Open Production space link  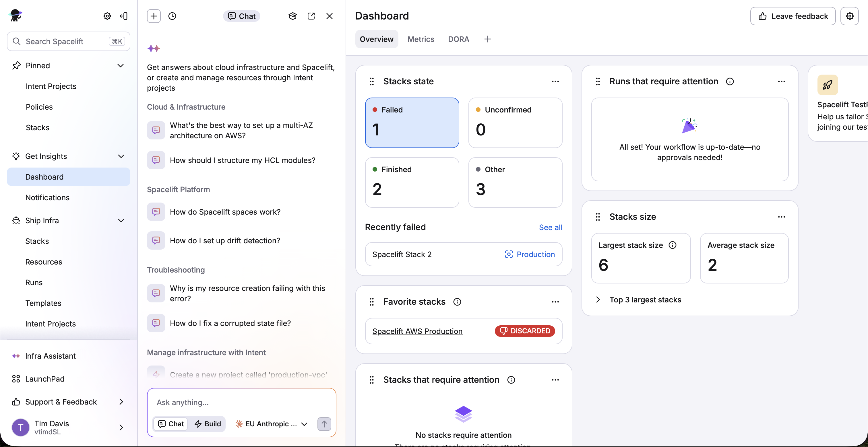[529, 254]
